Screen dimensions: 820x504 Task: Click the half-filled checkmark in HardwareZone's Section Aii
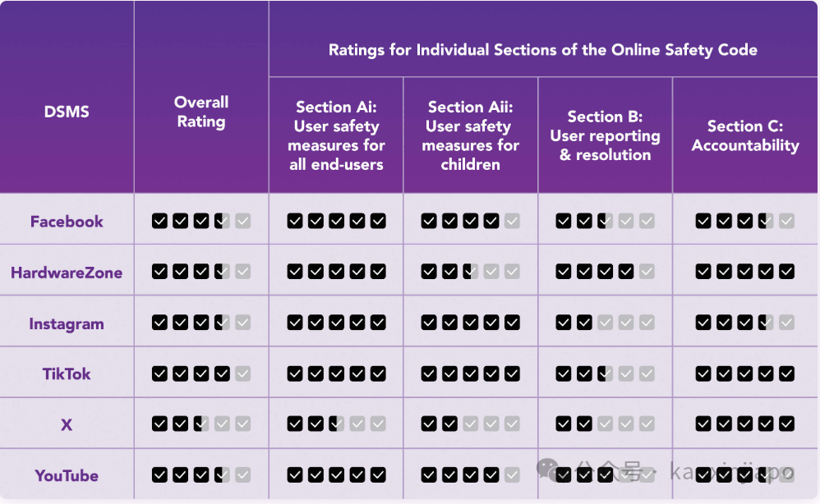pos(471,271)
